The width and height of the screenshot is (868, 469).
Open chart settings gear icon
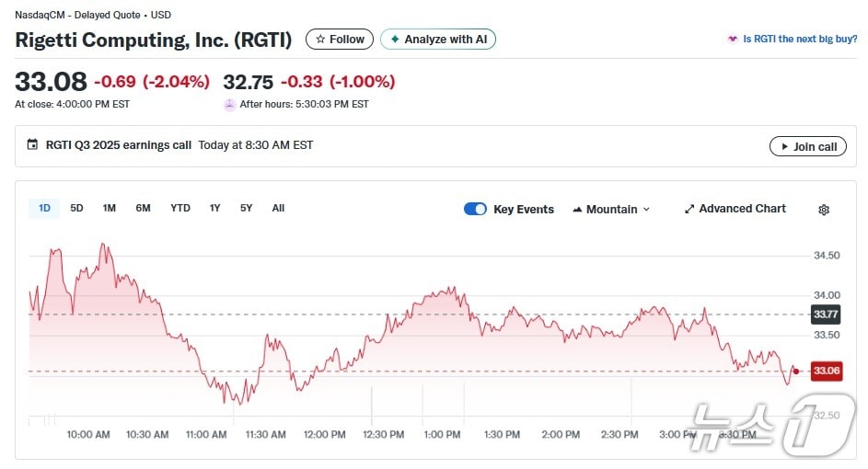(824, 210)
